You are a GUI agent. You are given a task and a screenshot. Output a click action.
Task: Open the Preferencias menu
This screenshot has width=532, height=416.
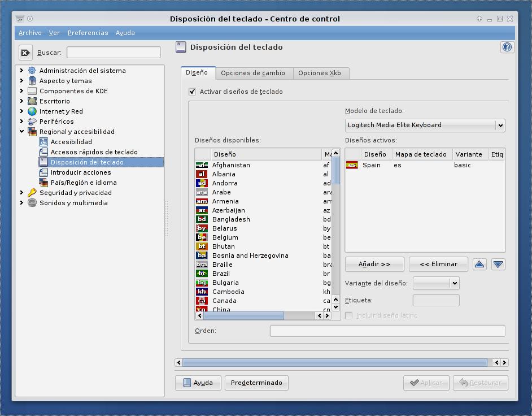tap(88, 33)
